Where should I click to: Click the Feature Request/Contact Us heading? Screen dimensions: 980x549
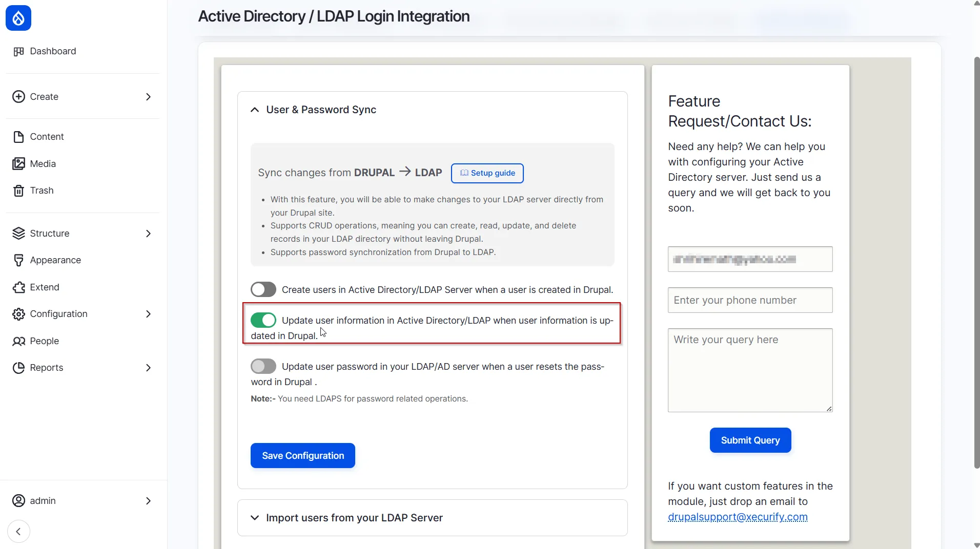tap(740, 111)
